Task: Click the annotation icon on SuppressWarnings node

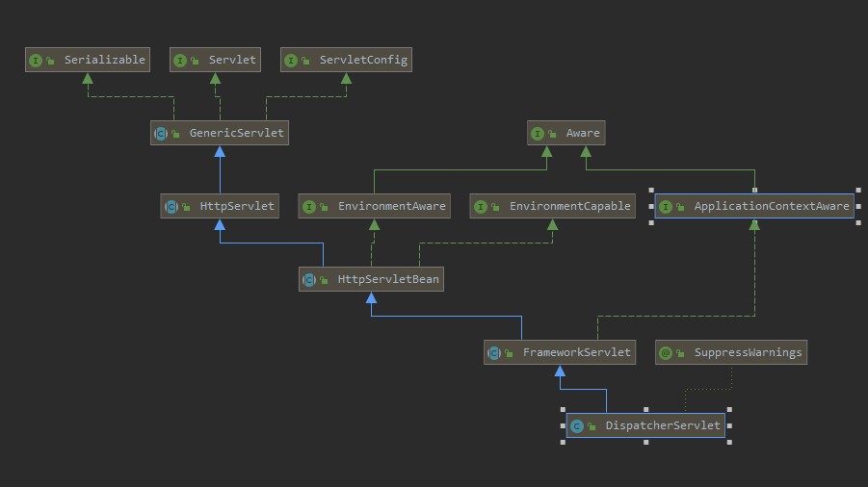Action: pos(666,352)
